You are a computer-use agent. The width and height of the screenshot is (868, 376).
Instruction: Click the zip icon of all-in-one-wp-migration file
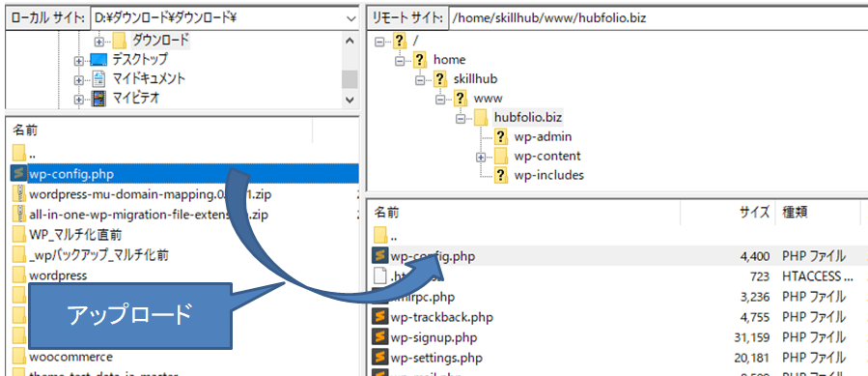pos(18,214)
